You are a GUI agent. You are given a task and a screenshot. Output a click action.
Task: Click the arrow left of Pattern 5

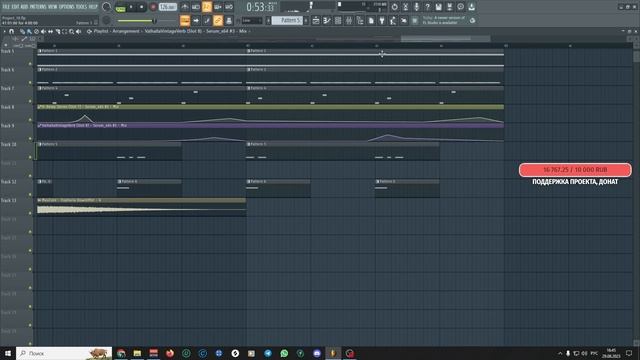coord(268,20)
